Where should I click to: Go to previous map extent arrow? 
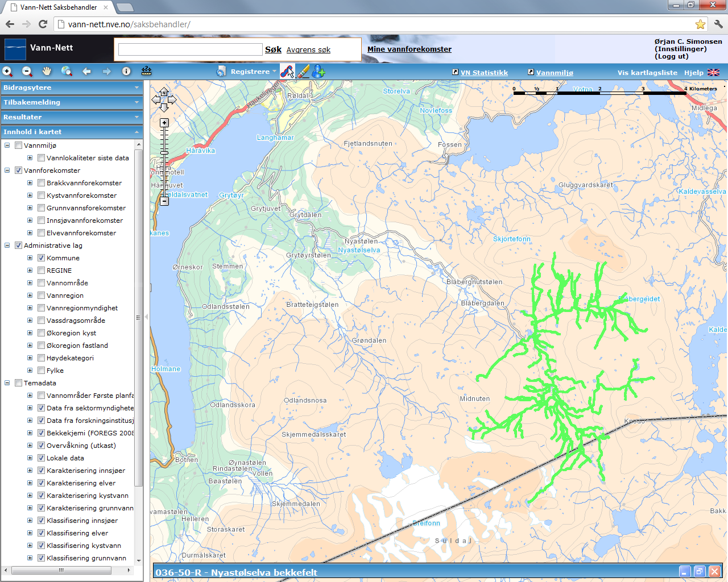(x=86, y=71)
